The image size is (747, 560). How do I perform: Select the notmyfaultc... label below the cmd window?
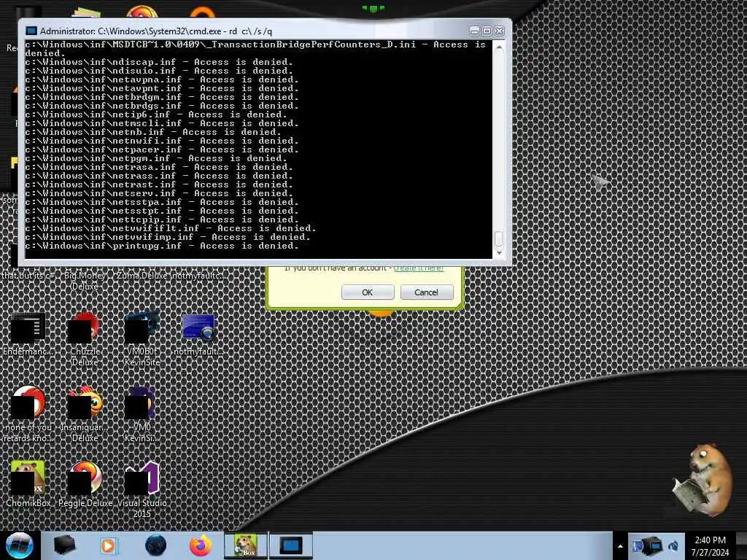click(198, 275)
